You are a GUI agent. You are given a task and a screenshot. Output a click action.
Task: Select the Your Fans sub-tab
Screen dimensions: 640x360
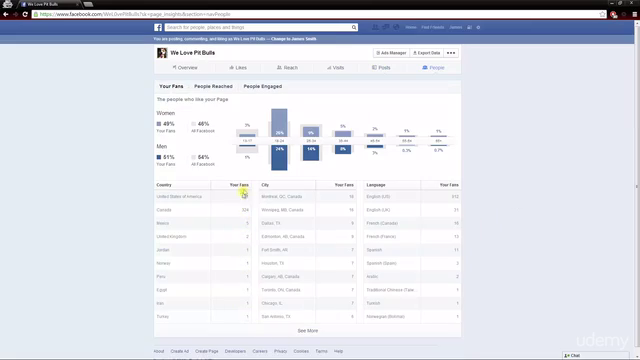[x=171, y=87]
